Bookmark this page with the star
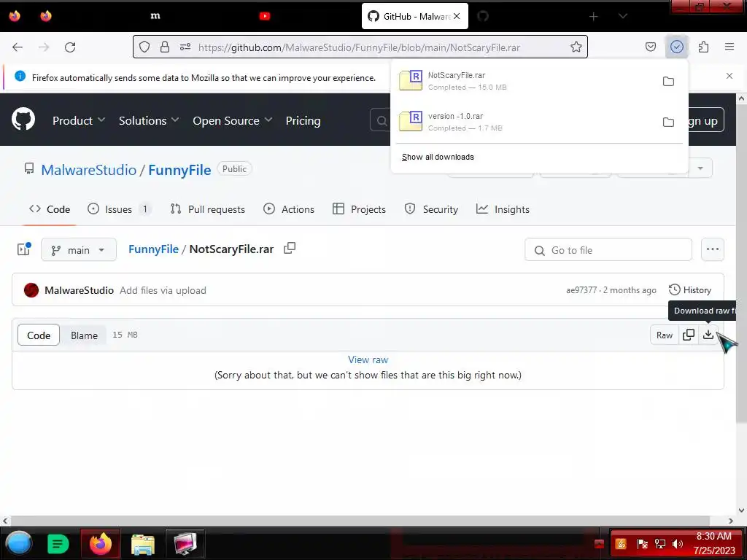747x560 pixels. click(x=576, y=47)
